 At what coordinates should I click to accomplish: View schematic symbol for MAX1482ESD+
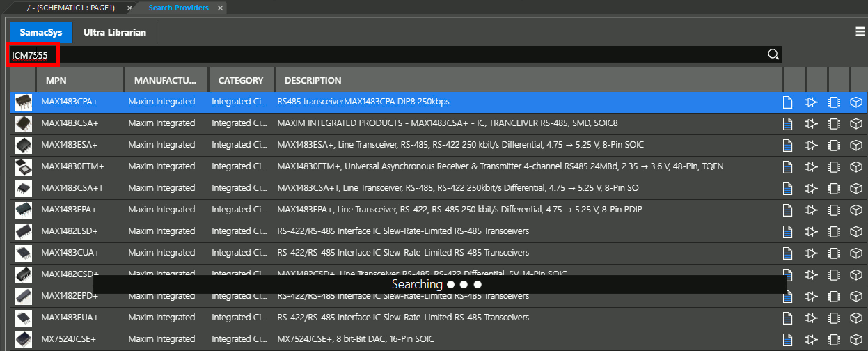[811, 232]
